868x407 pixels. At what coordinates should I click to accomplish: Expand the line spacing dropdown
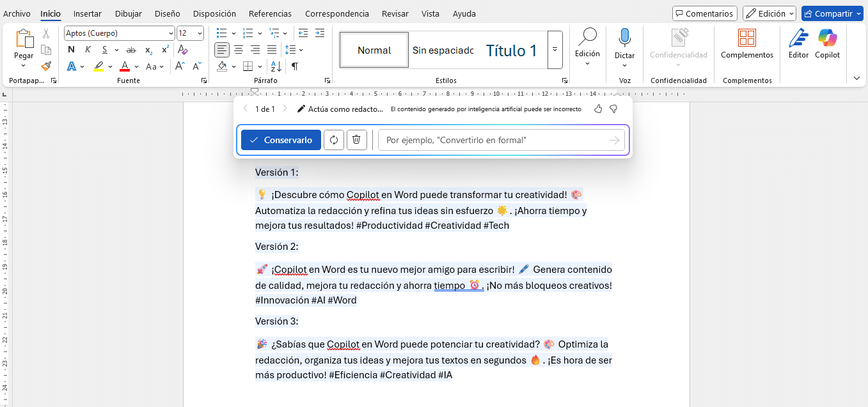click(301, 50)
